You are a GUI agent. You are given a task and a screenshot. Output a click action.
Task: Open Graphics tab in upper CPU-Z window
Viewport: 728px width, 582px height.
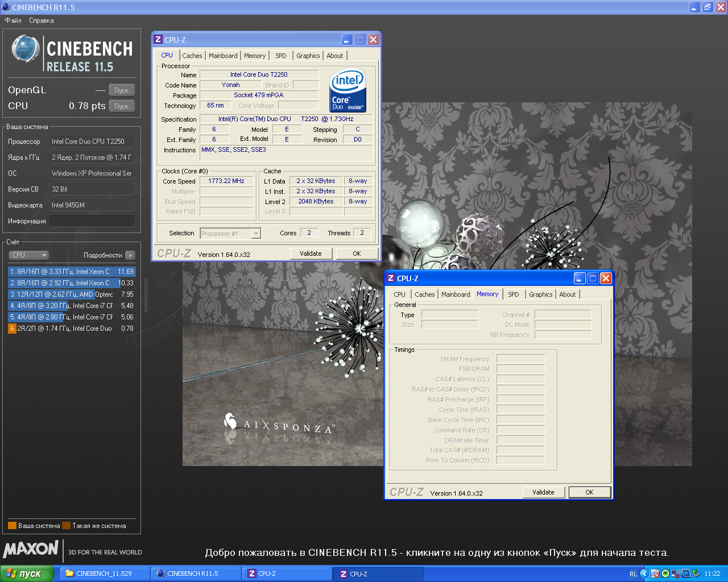[x=308, y=56]
